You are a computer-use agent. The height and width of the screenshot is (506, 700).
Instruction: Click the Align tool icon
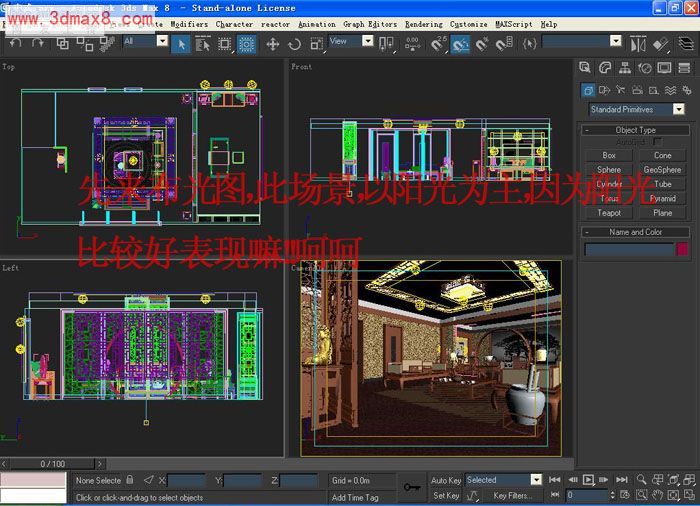click(x=661, y=44)
